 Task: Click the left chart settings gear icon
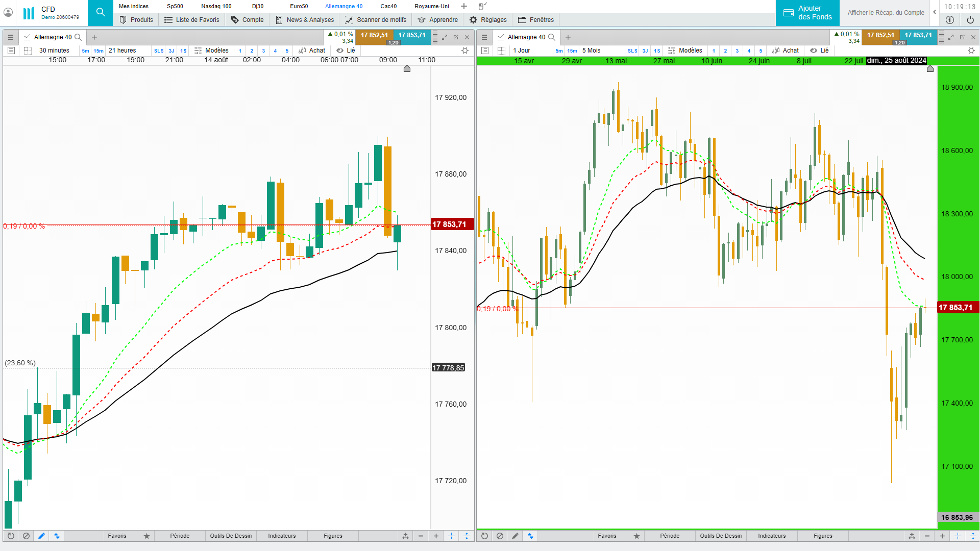(x=464, y=51)
